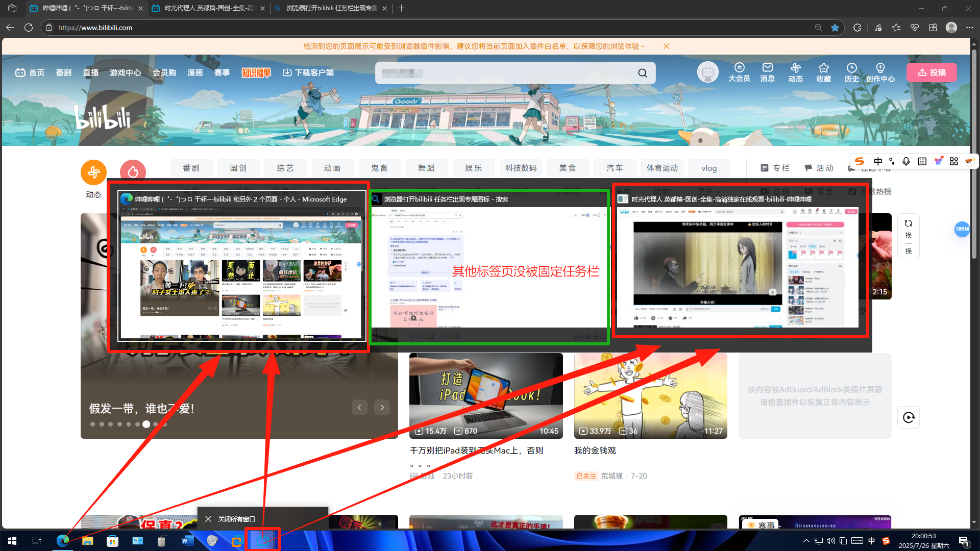Select the highlighted carousel indicator dot
This screenshot has height=551, width=980.
[146, 424]
